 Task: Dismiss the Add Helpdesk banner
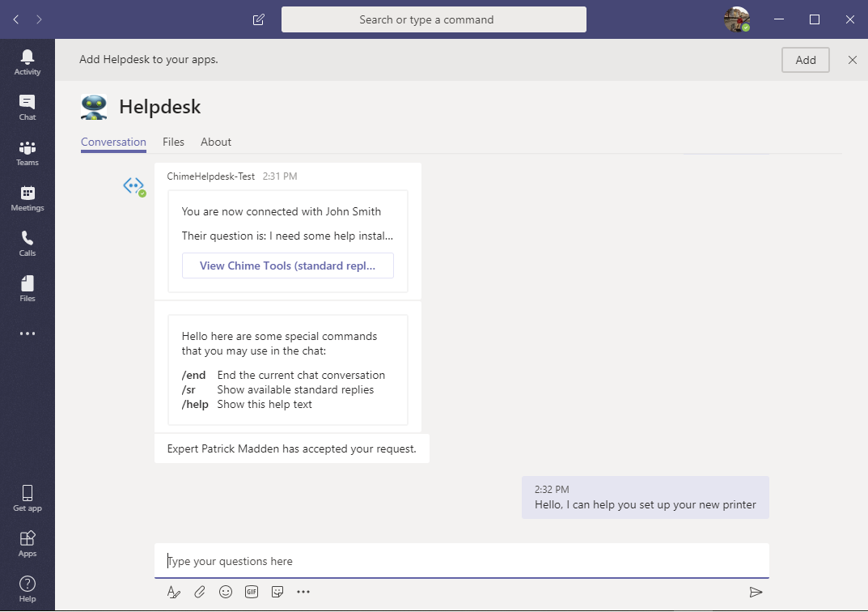(x=853, y=60)
